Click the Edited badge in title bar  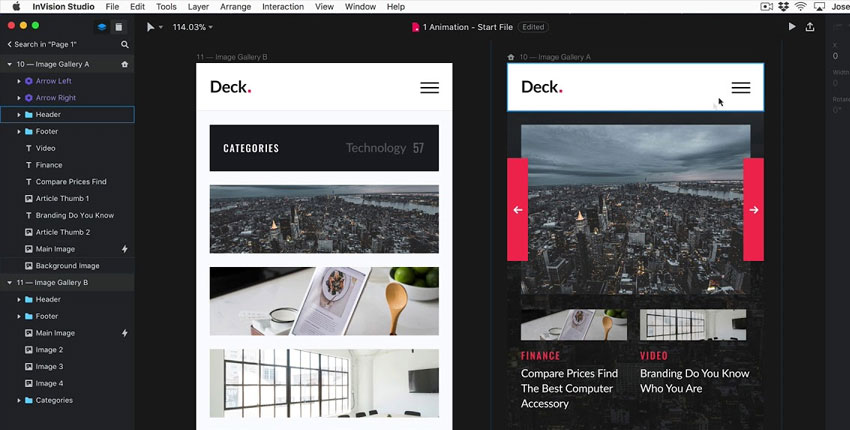(533, 27)
